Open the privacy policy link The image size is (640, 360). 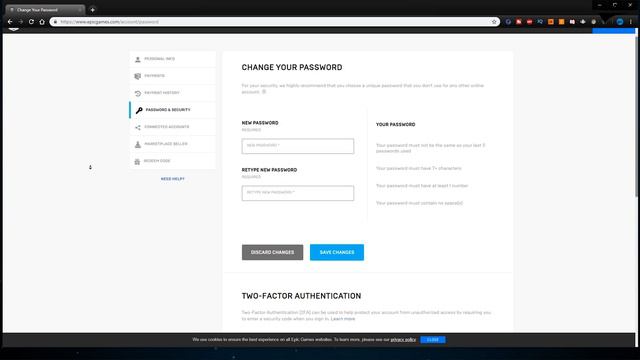[x=403, y=340]
